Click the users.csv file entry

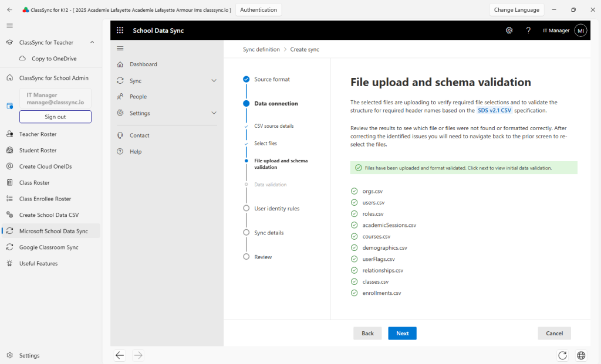click(x=373, y=202)
